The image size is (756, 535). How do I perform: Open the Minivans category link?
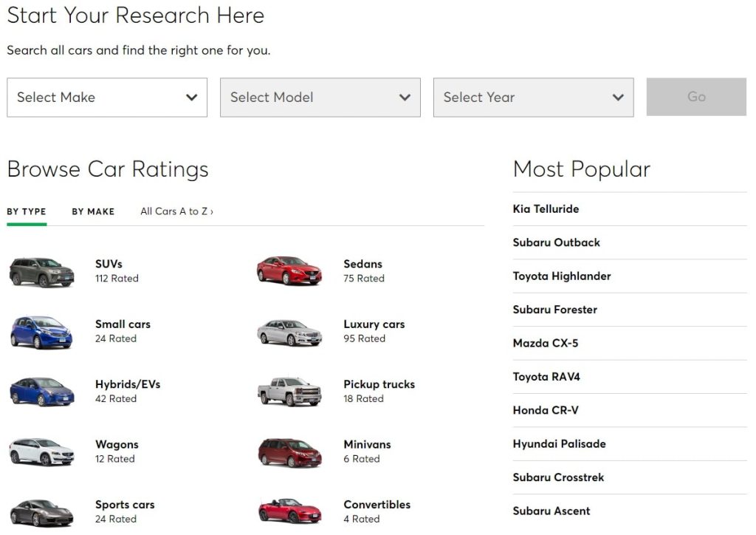pyautogui.click(x=368, y=445)
